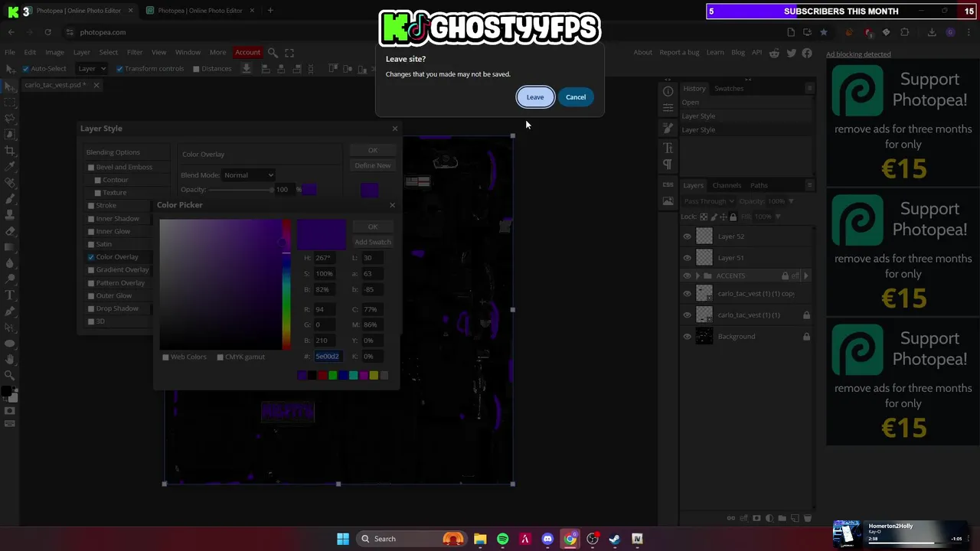Click the hue slider strip in Color Picker

(x=286, y=285)
